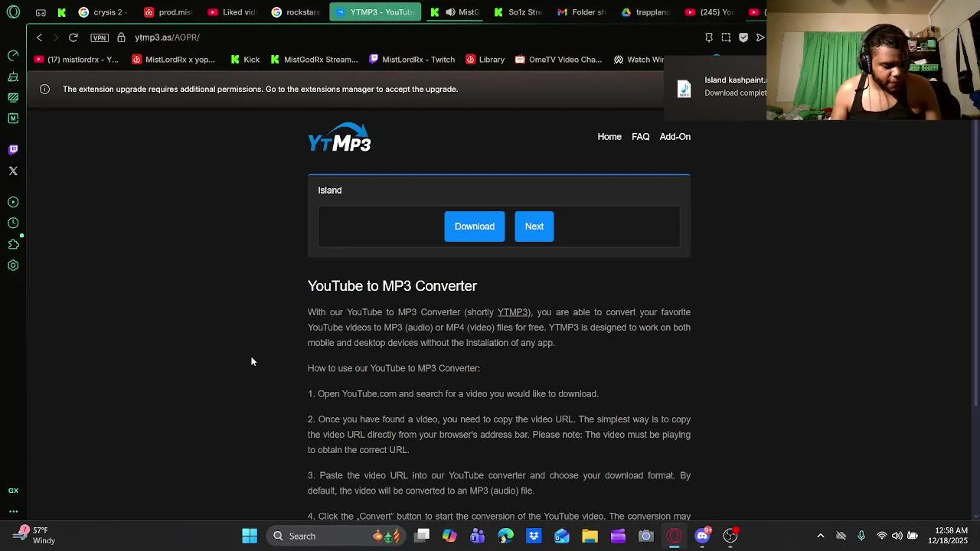Open the History clock sidebar icon
The height and width of the screenshot is (551, 980).
coord(13,223)
